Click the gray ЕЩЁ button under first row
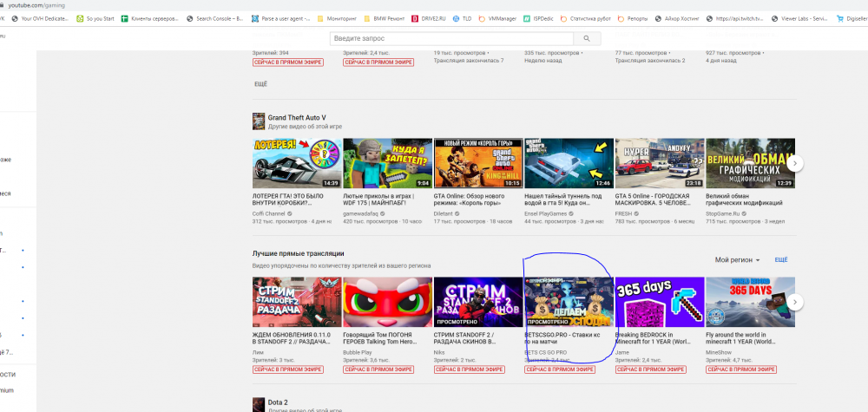868x412 pixels. tap(260, 84)
